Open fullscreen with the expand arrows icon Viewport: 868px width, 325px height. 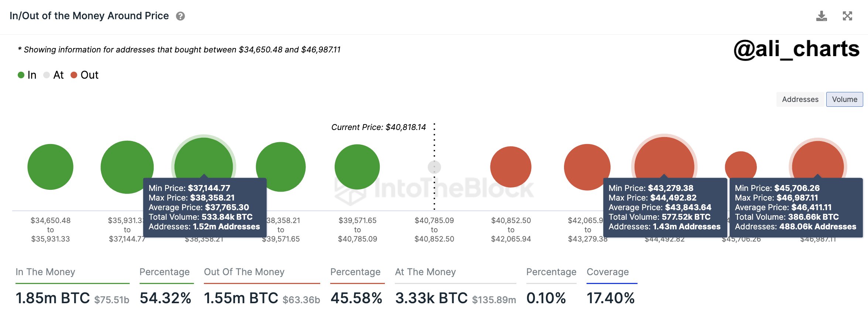tap(847, 16)
